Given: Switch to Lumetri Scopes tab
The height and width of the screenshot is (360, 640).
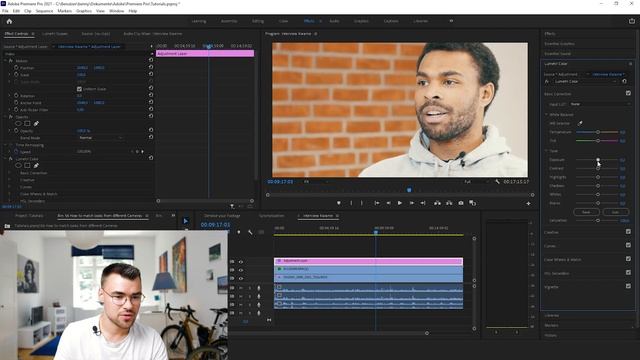Looking at the screenshot, I should [x=55, y=34].
